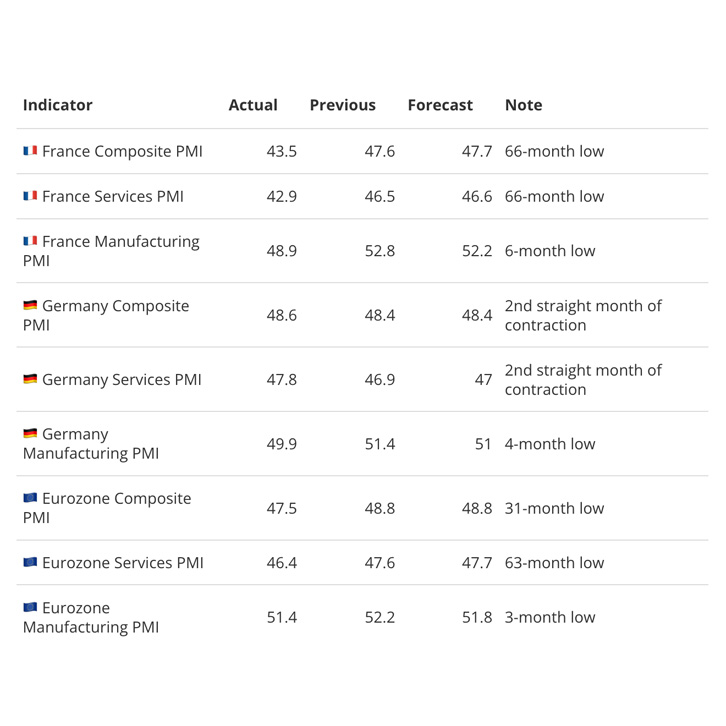The image size is (726, 726).
Task: Click the Eurozone Manufacturing forecast value 51.8
Action: tap(477, 617)
